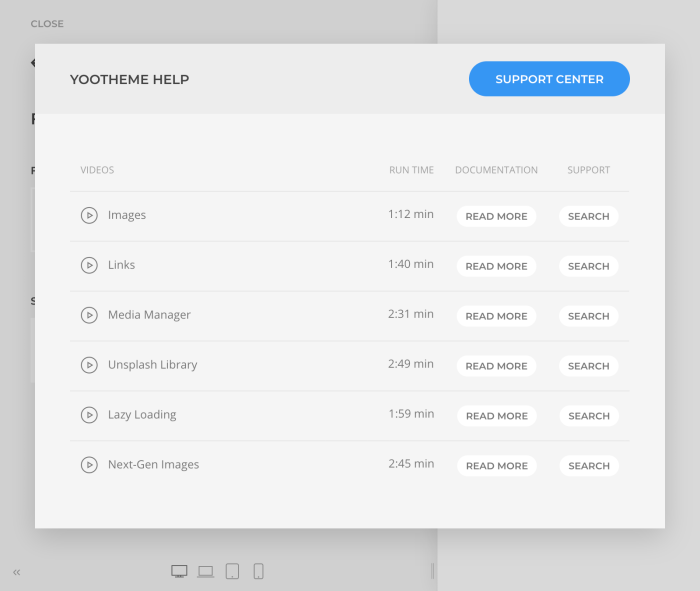The height and width of the screenshot is (591, 700).
Task: Collapse sidebar with double chevron icon
Action: click(x=17, y=572)
